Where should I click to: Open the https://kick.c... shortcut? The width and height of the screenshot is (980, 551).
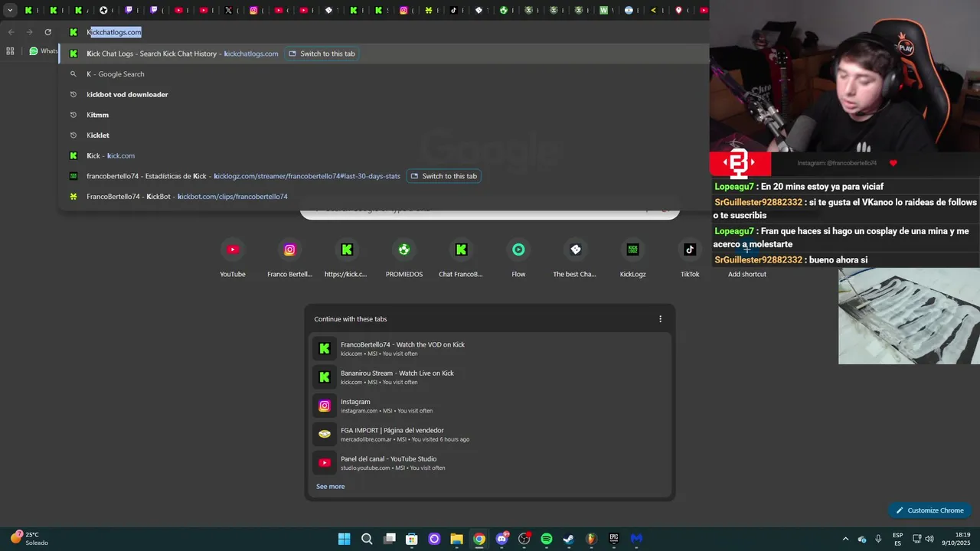click(346, 258)
